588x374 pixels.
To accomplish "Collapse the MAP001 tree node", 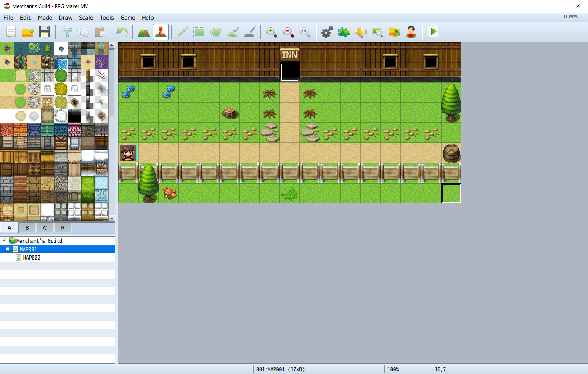I will point(8,249).
